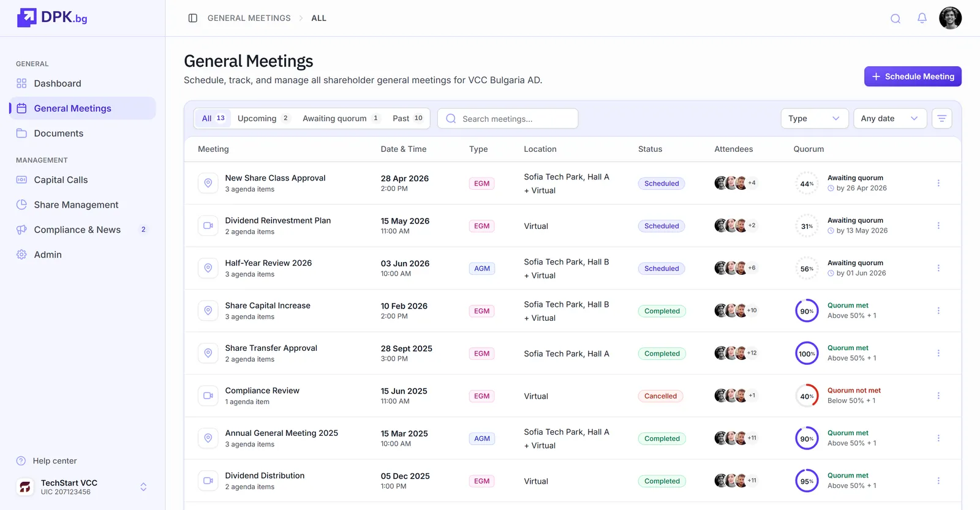
Task: Open the search icon in top bar
Action: click(895, 18)
